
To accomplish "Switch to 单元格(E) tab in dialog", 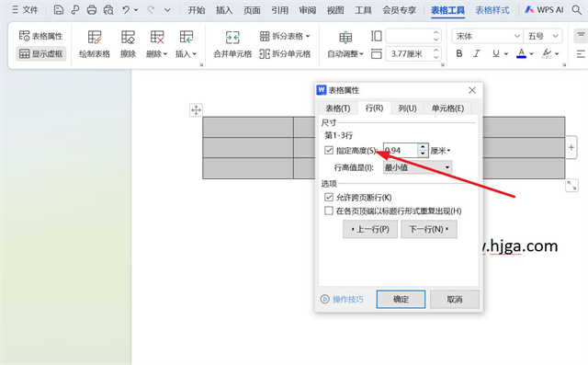I will click(x=447, y=108).
